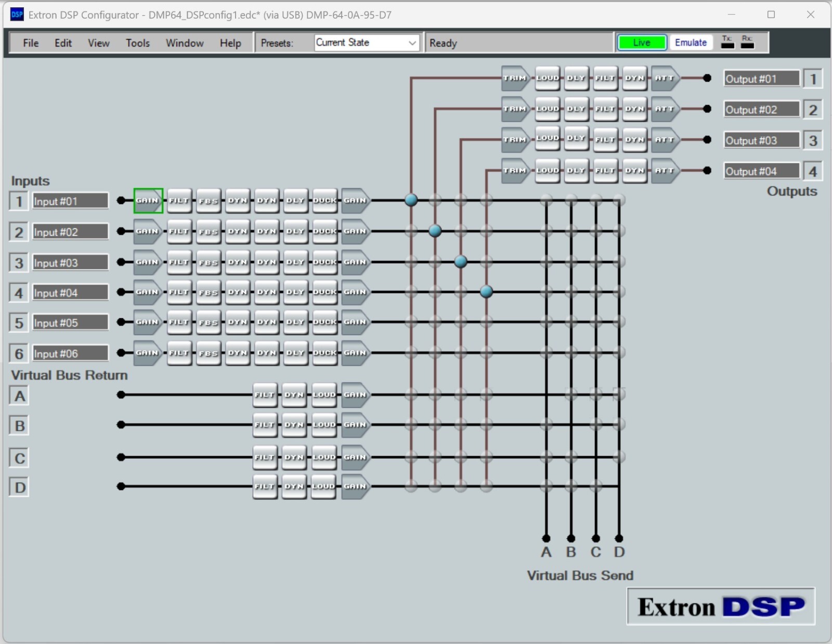
Task: Open the ATT block for Output #01
Action: point(665,78)
